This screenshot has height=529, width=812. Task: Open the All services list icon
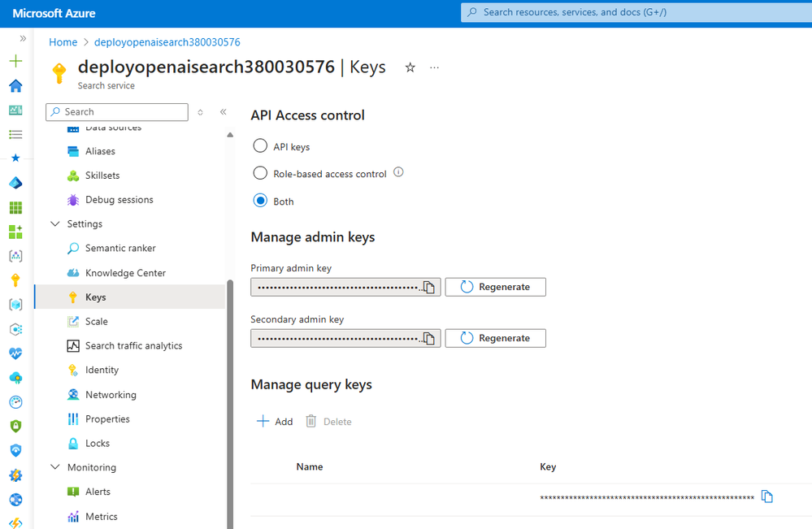tap(16, 135)
